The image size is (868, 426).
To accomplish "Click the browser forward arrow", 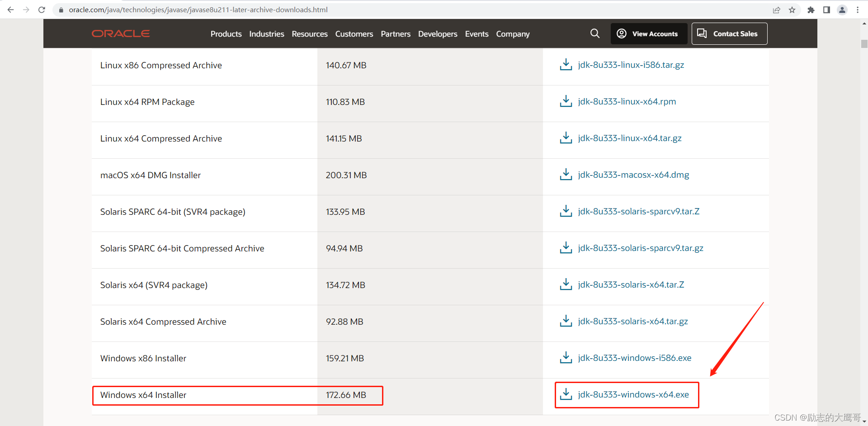I will point(26,9).
